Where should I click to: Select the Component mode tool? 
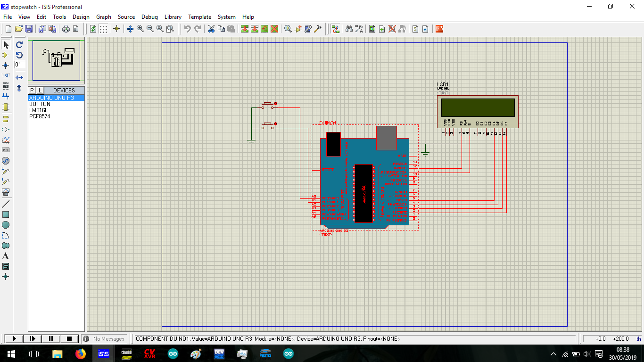point(6,55)
